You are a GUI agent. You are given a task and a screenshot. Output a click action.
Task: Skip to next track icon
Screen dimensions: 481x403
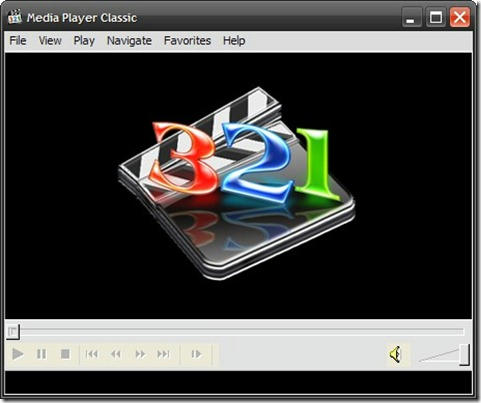[163, 354]
